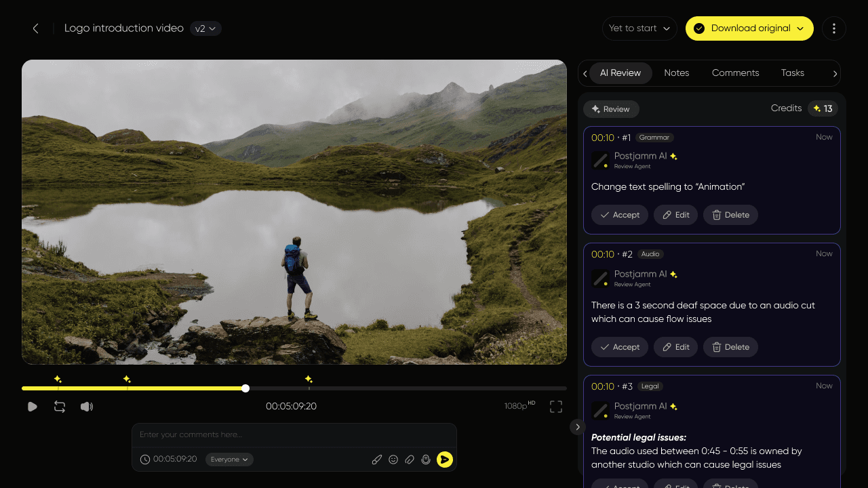Click the 00:10 timestamp on comment #3
This screenshot has height=488, width=868.
pyautogui.click(x=602, y=386)
